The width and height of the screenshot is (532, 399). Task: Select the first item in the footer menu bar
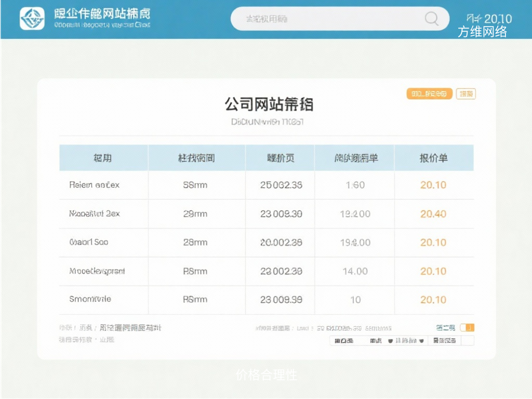(344, 340)
